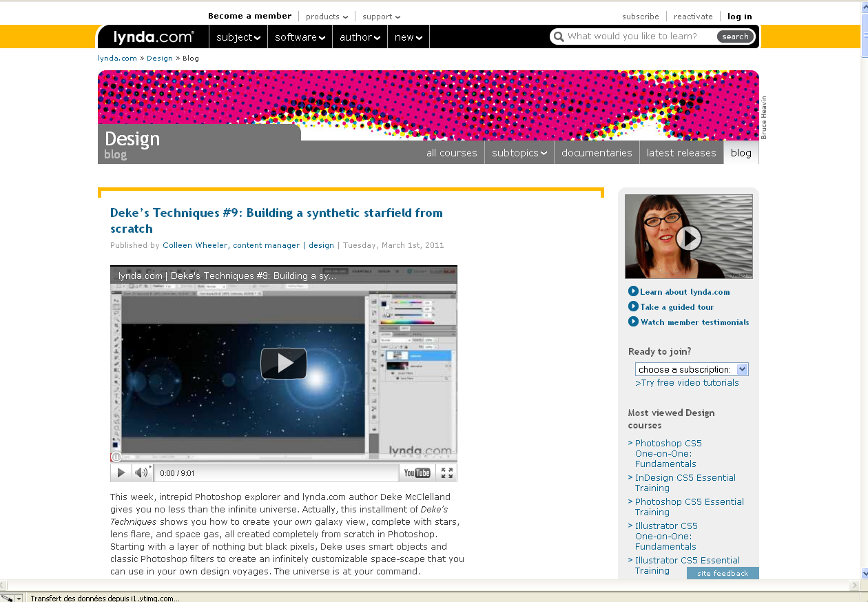Open Illustrator CS5 One-on-One: Fundamentals course
Image resolution: width=868 pixels, height=602 pixels.
[666, 536]
